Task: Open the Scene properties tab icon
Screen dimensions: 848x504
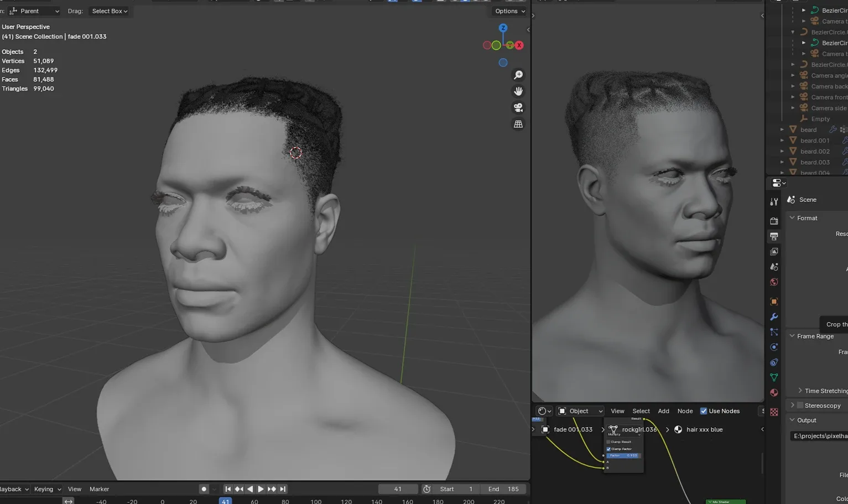Action: pos(774,267)
